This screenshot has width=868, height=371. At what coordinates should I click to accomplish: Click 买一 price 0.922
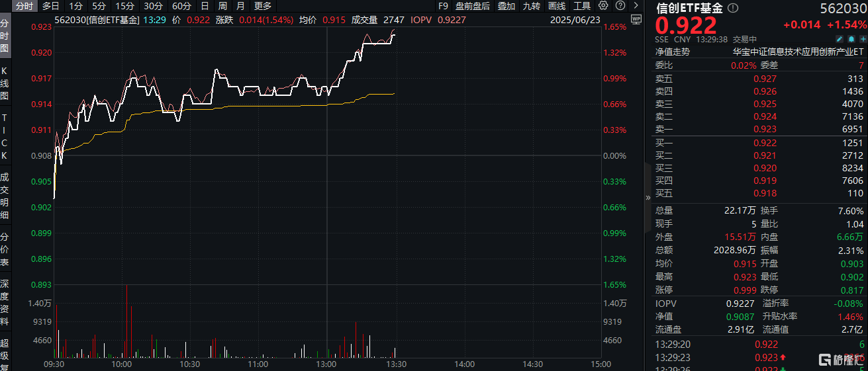click(765, 143)
